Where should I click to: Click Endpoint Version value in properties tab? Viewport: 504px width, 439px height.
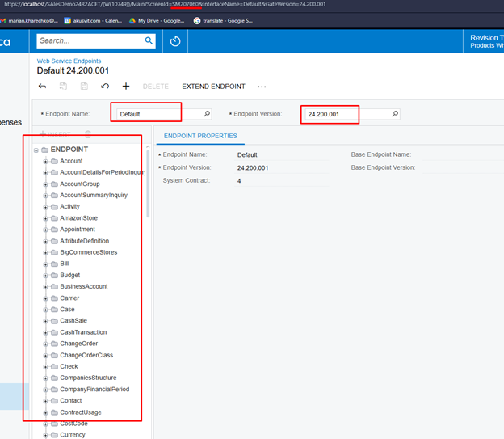click(253, 167)
